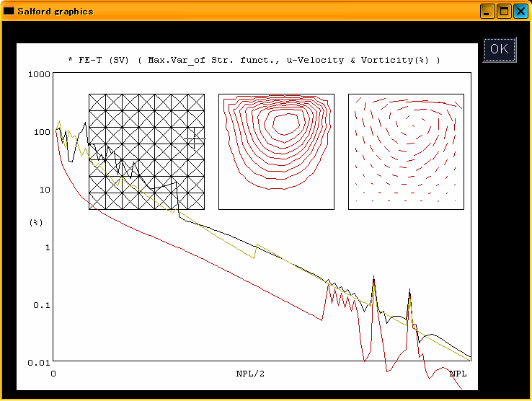Click the (%) axis unit label

pyautogui.click(x=36, y=223)
